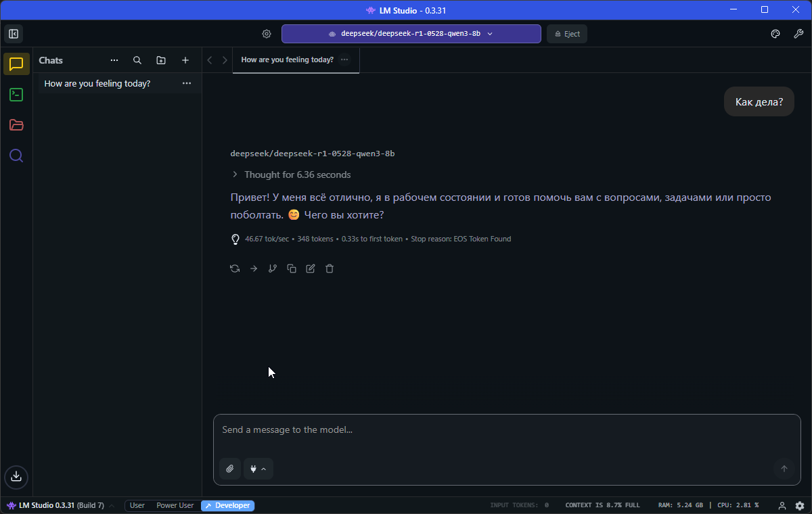Switch to User mode
This screenshot has height=514, width=812.
click(137, 505)
